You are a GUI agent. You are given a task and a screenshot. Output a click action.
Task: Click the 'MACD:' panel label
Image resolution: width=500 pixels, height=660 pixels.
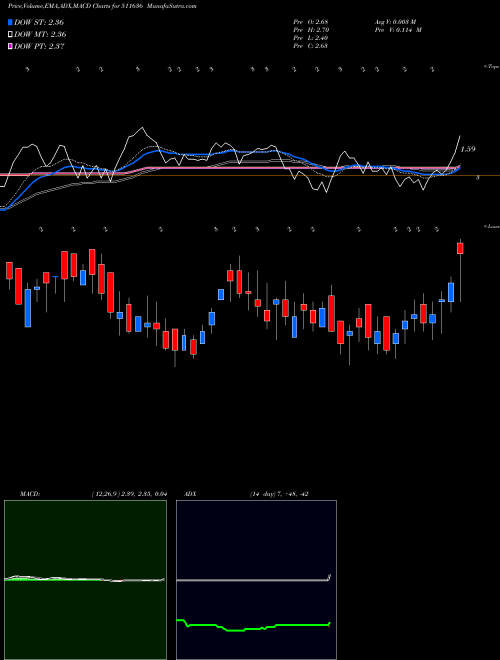click(30, 494)
